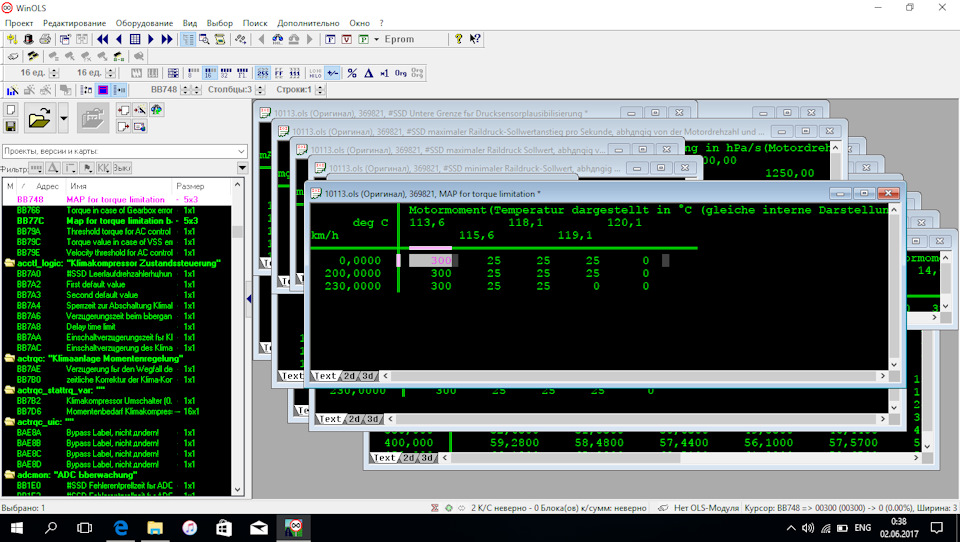960x542 pixels.
Task: Open the dropdown arrow beside the open folder
Action: pos(63,118)
